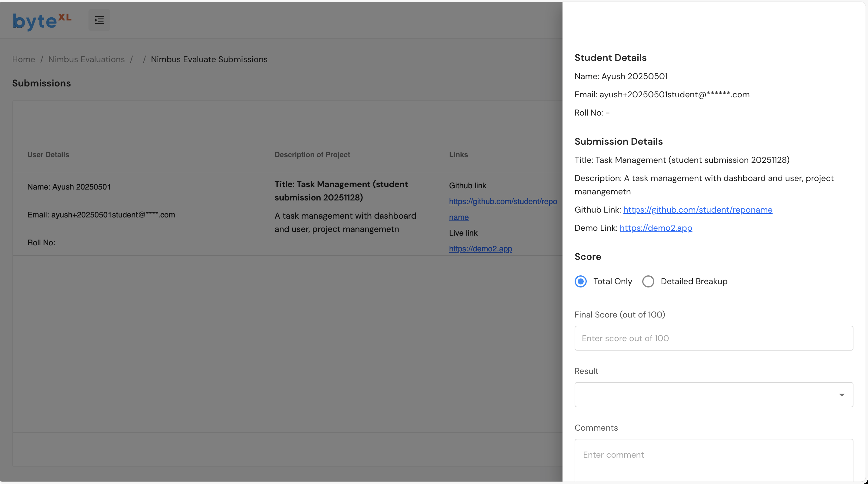Click the Result dropdown arrow
Image resolution: width=868 pixels, height=484 pixels.
841,395
